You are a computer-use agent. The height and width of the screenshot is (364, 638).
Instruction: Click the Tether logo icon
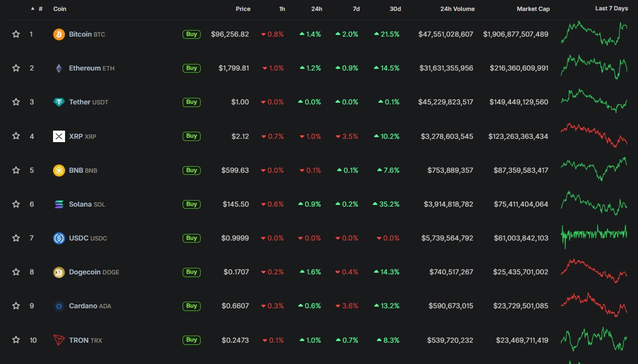pos(59,102)
